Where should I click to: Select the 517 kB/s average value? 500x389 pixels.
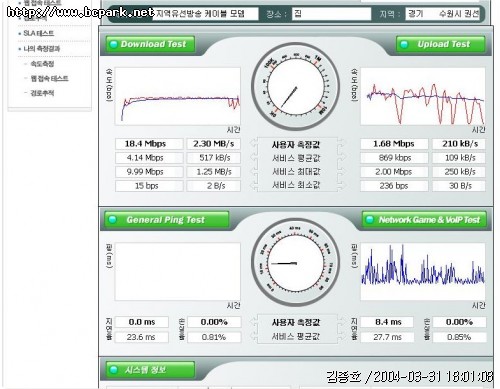tap(215, 158)
